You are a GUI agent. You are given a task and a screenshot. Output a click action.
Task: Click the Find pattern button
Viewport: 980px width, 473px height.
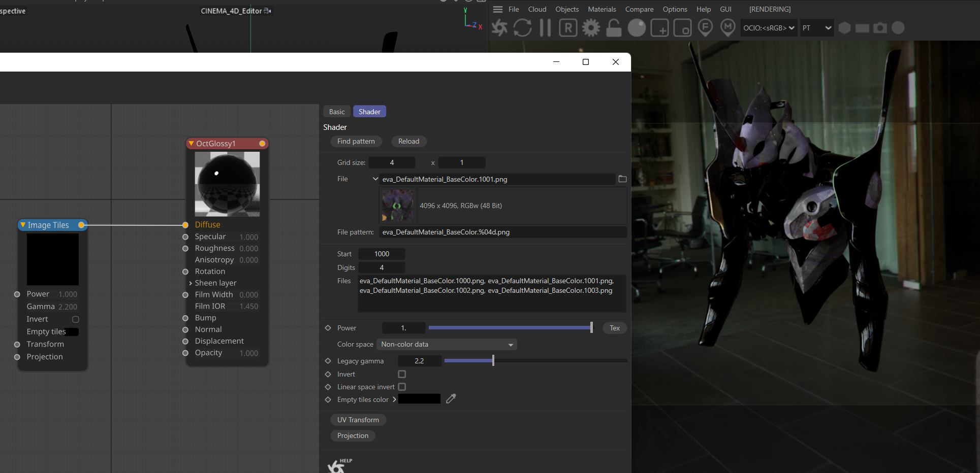click(x=356, y=142)
